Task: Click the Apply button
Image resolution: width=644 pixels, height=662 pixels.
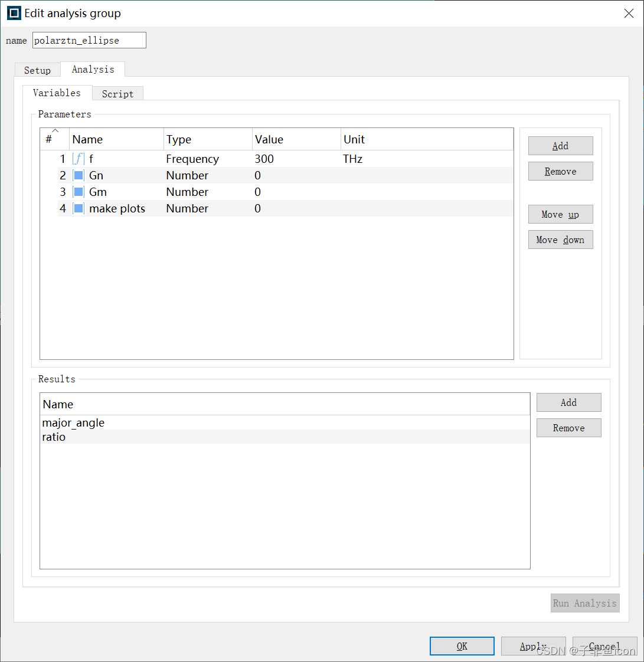Action: pos(534,646)
